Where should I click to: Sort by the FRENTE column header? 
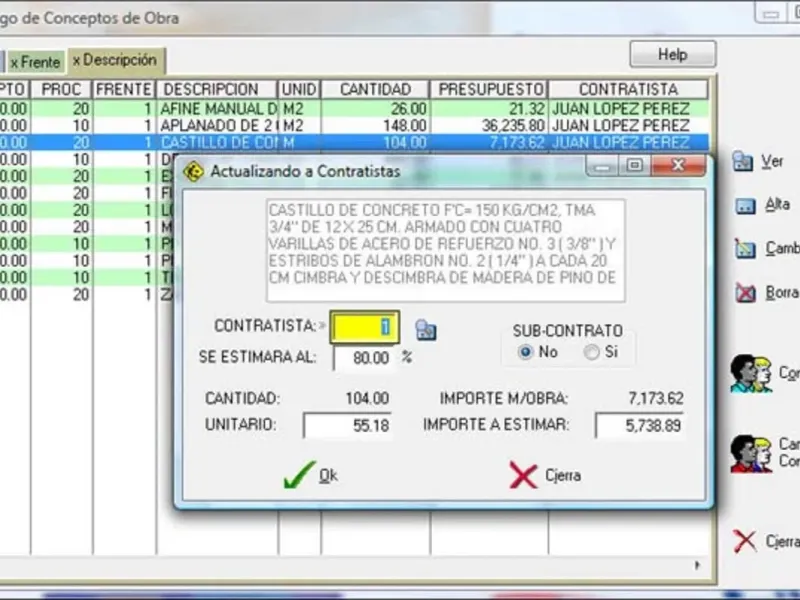pyautogui.click(x=124, y=89)
